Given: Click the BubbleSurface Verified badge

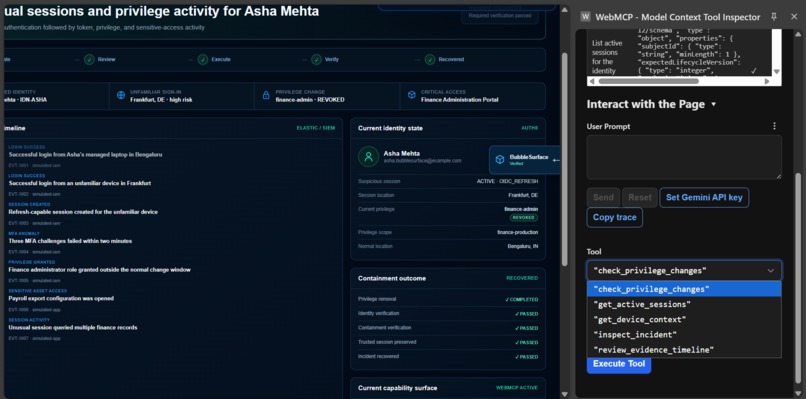Looking at the screenshot, I should click(516, 164).
